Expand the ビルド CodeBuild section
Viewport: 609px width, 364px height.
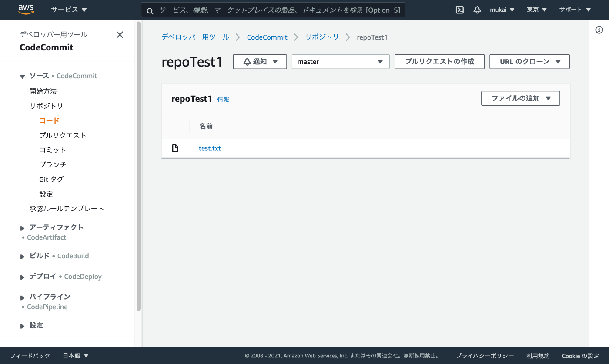(x=22, y=257)
